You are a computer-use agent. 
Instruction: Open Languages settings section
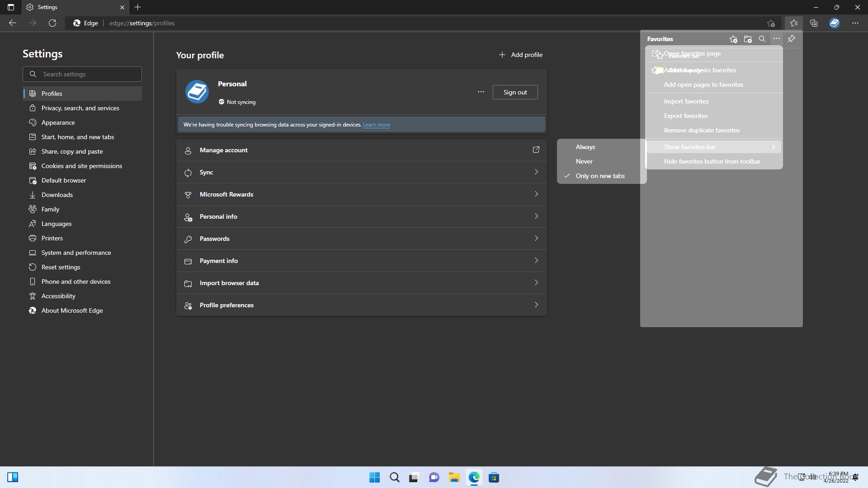click(x=82, y=224)
